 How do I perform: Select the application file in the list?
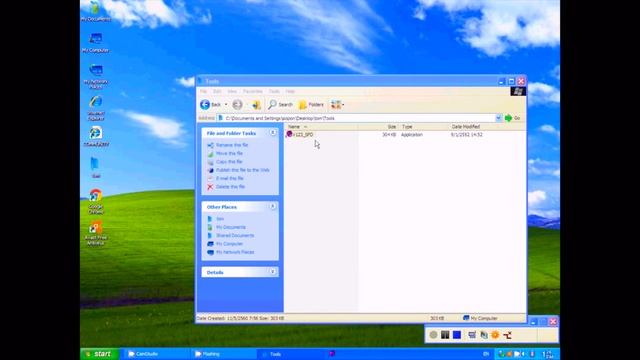pos(300,134)
